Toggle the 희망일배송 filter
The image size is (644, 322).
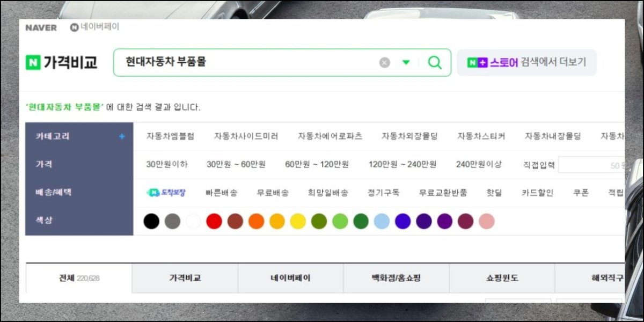pyautogui.click(x=328, y=193)
